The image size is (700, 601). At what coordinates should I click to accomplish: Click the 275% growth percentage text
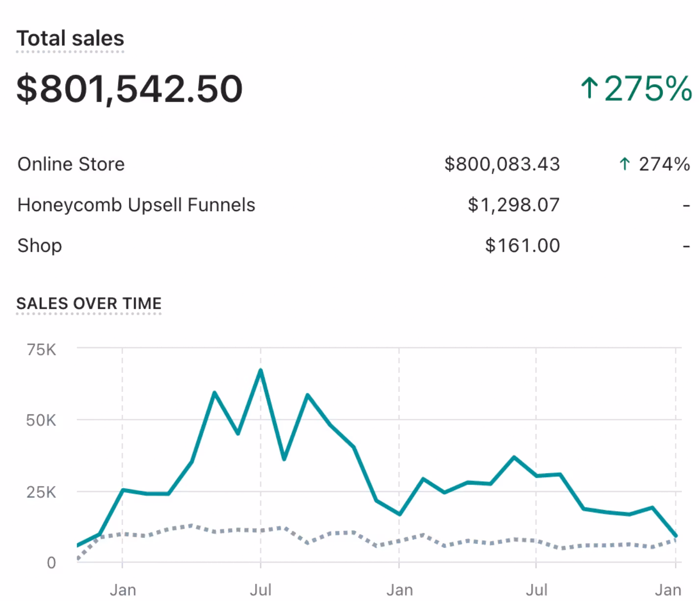[647, 89]
